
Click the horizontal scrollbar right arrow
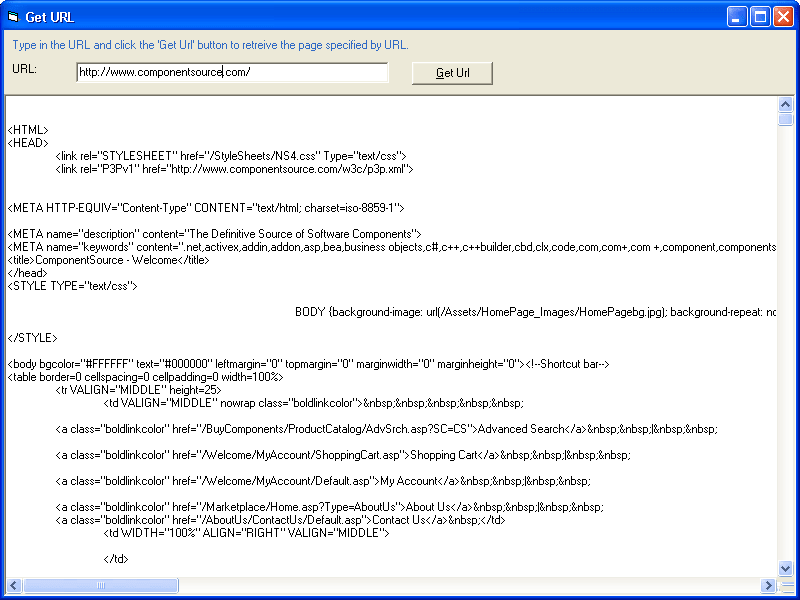pos(770,588)
